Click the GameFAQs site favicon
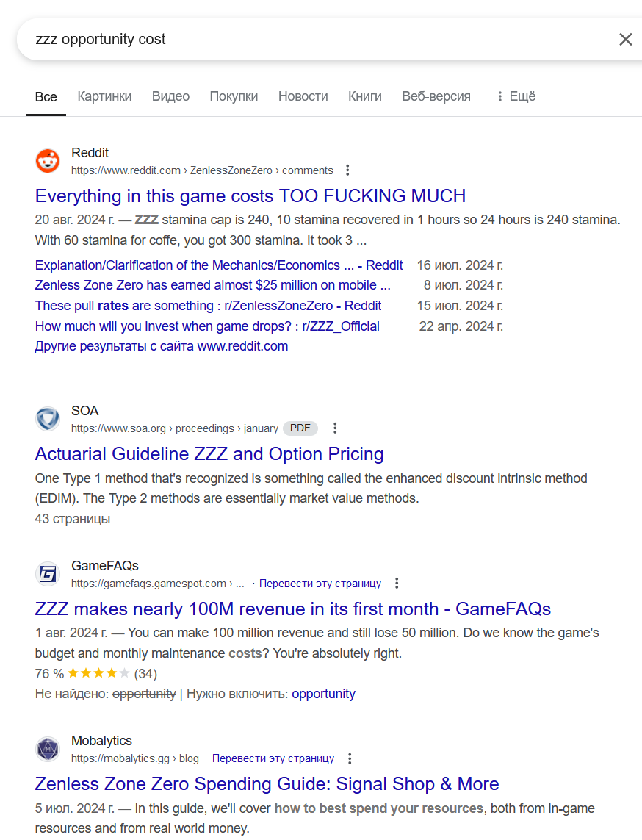The image size is (642, 840). coord(48,574)
